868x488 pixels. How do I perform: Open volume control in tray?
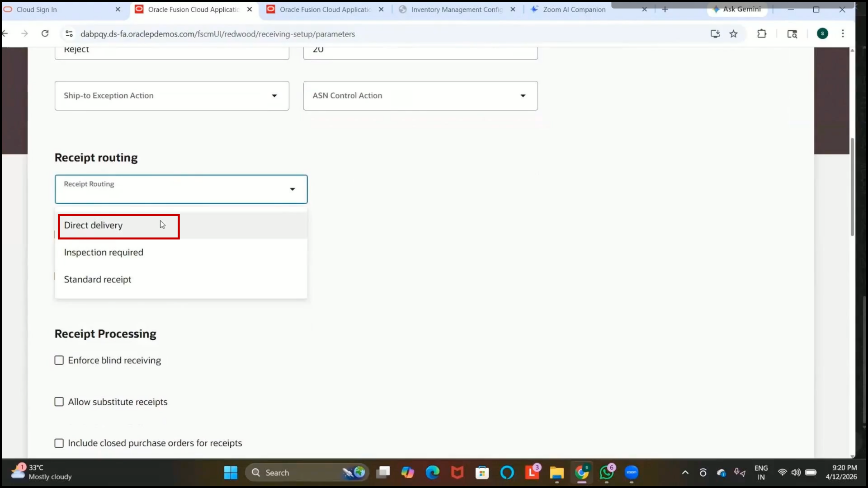[x=796, y=473]
